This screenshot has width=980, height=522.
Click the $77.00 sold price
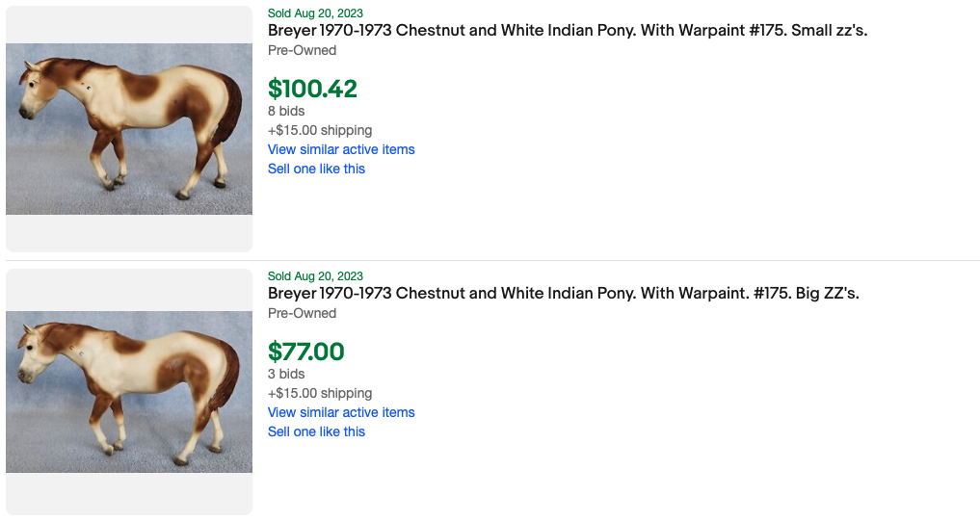[x=305, y=352]
